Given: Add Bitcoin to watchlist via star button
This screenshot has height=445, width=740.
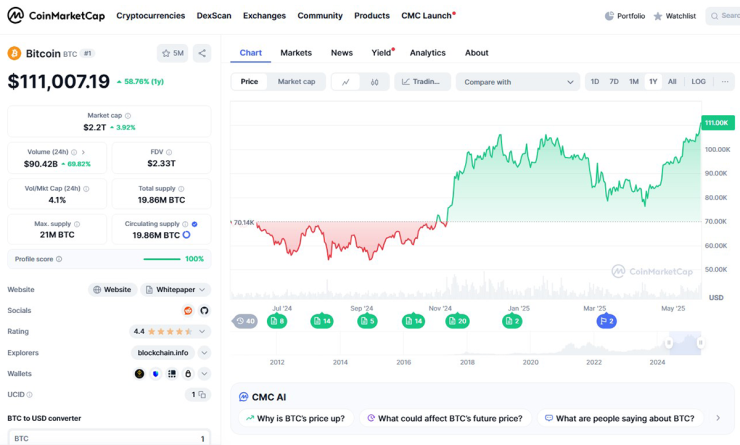Looking at the screenshot, I should 172,53.
